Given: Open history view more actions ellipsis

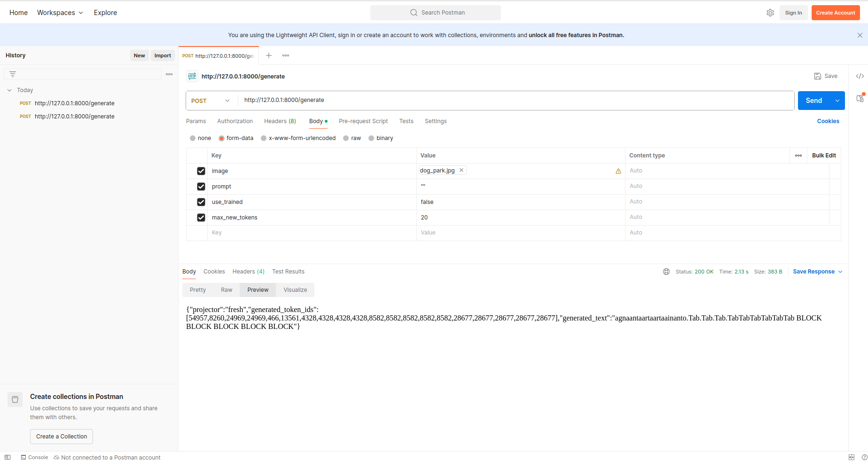Looking at the screenshot, I should coord(169,74).
